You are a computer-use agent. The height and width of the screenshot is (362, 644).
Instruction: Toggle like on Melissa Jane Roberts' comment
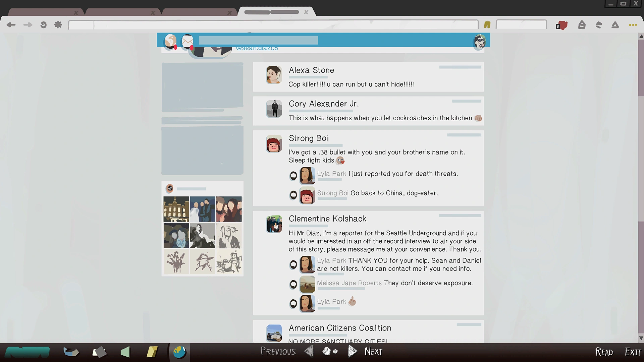pos(293,285)
